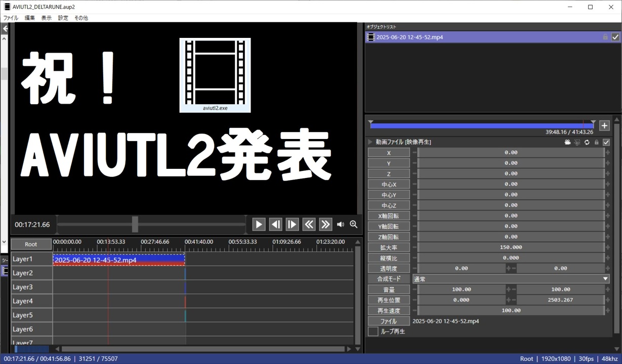Click the timeline zoom bar at bottom-left
This screenshot has width=622, height=364.
coord(31,349)
